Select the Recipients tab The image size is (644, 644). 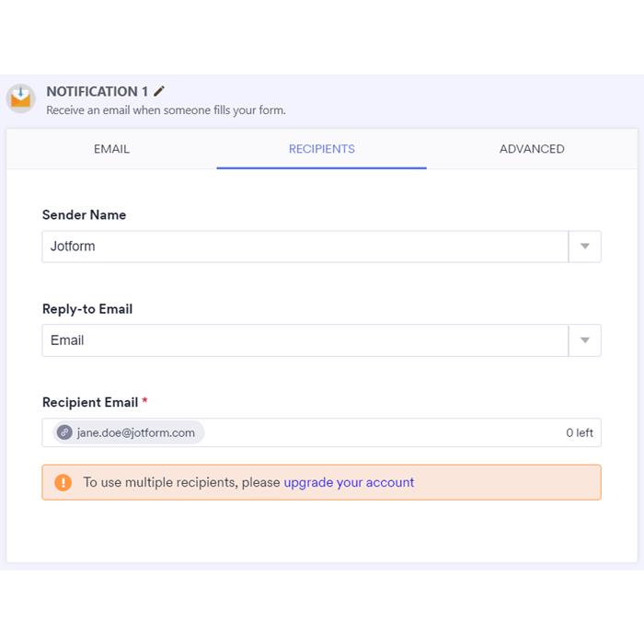click(321, 149)
